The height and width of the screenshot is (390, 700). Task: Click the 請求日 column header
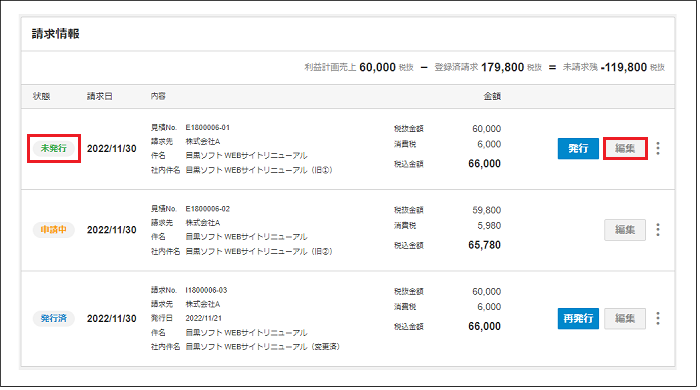click(100, 96)
